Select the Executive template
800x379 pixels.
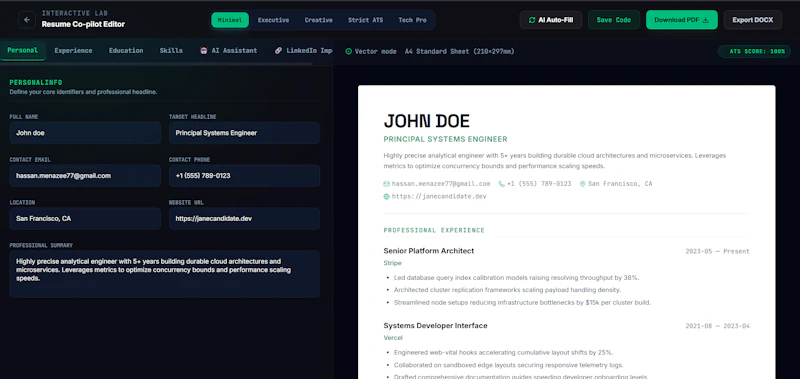(273, 20)
